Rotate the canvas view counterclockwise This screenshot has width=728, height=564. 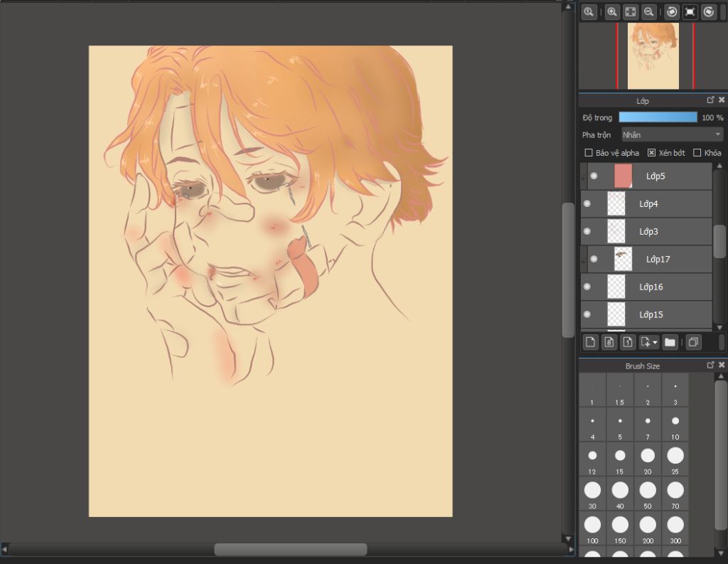click(671, 12)
